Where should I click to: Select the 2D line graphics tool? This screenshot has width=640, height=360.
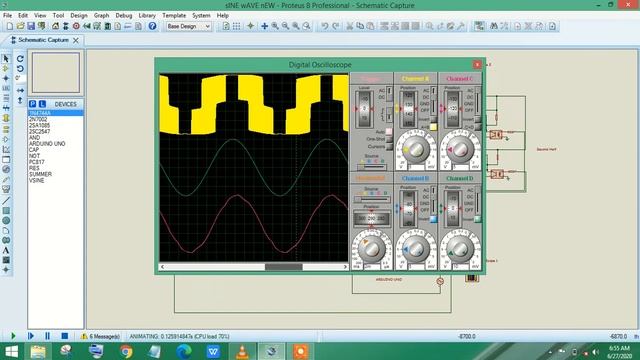[6, 200]
